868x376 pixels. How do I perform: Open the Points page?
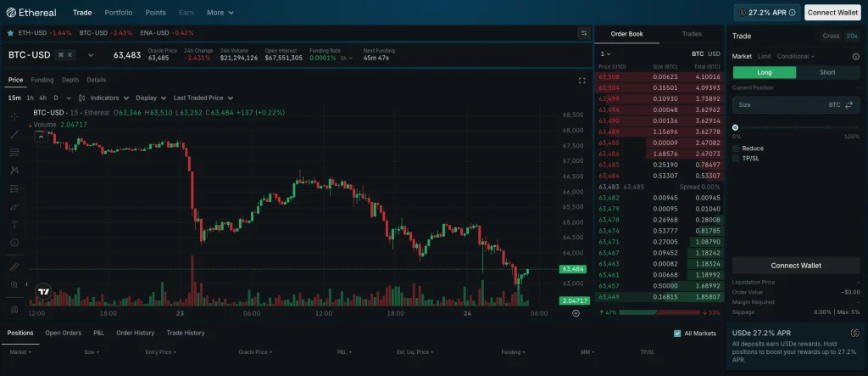point(156,12)
